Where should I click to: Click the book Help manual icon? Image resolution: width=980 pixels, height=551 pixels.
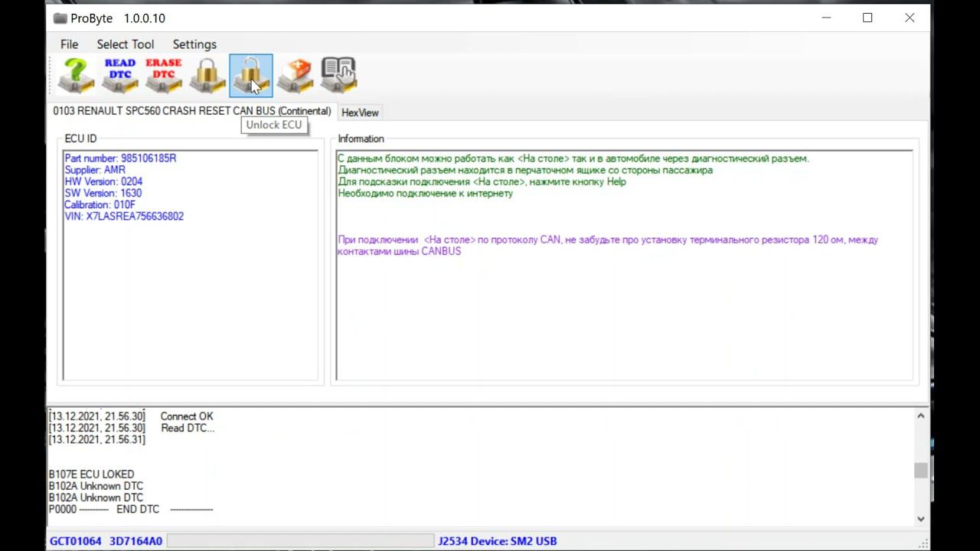[x=338, y=75]
